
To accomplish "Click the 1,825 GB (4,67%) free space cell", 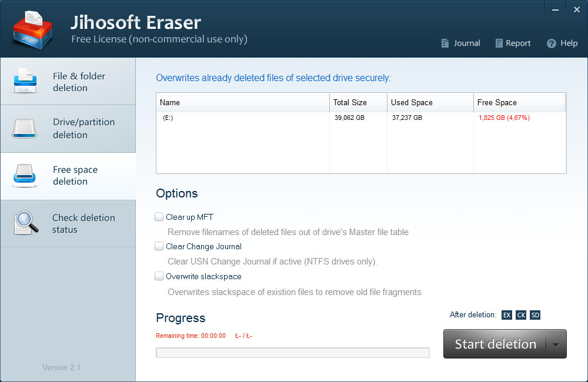I will 504,118.
